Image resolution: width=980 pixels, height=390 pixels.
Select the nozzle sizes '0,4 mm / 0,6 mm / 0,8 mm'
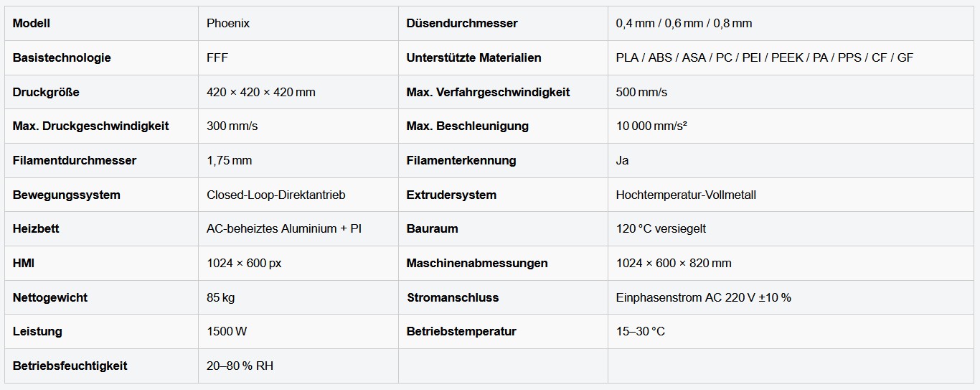click(684, 23)
